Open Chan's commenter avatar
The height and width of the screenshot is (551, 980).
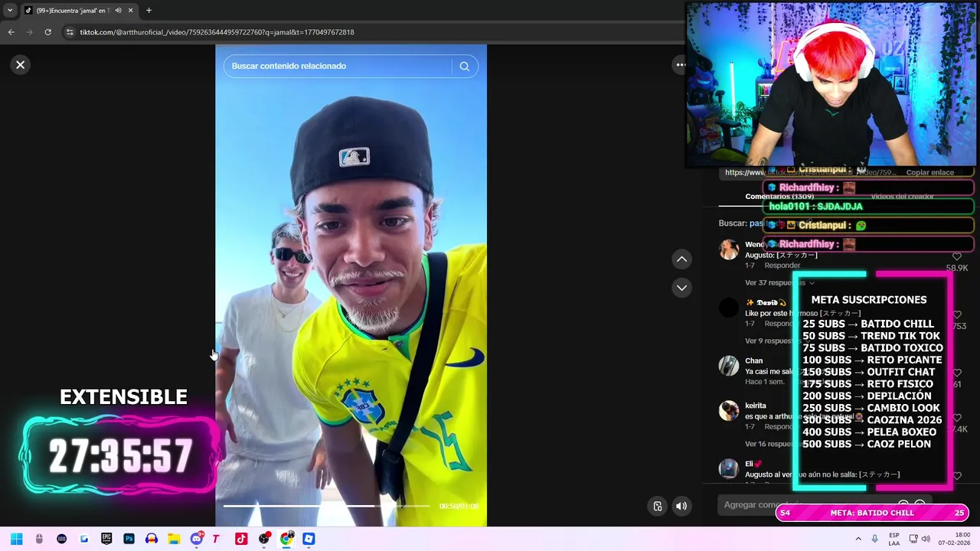[x=729, y=366]
